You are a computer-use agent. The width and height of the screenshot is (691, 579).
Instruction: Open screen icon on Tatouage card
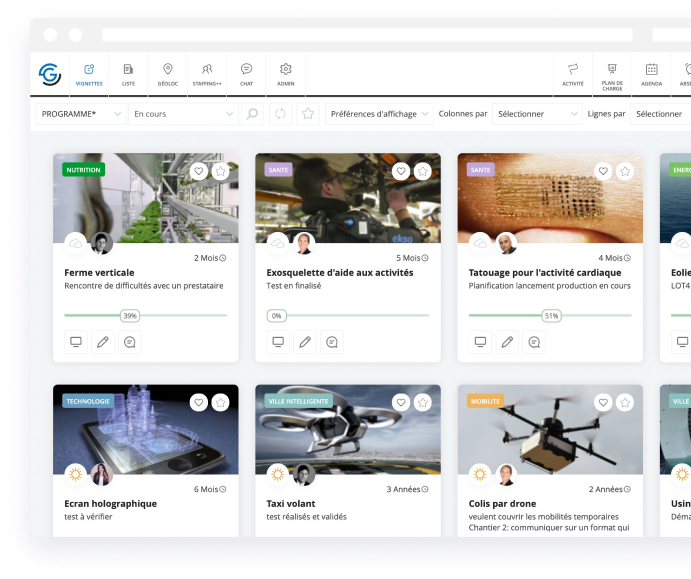click(480, 342)
